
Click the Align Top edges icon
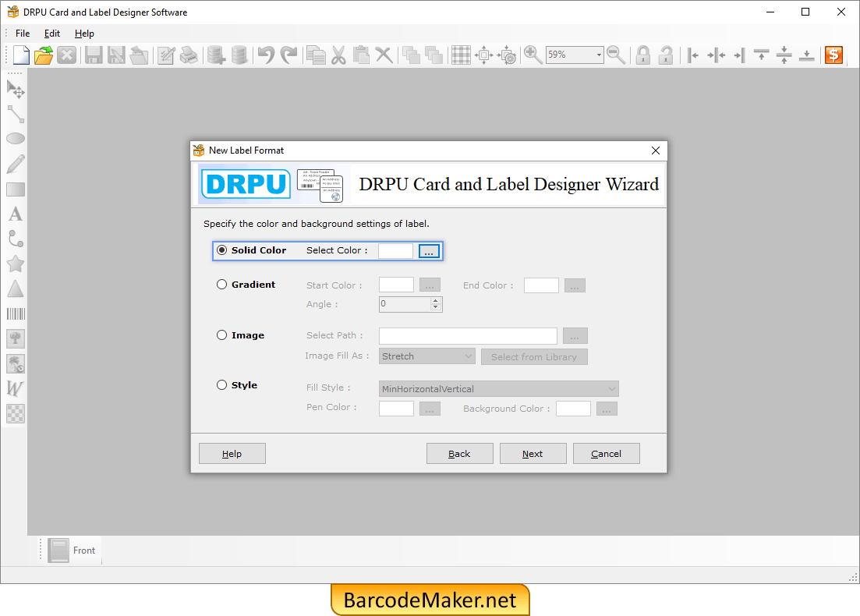[761, 55]
